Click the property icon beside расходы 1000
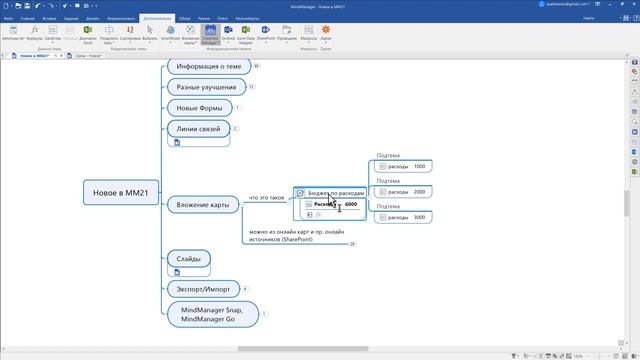 coord(382,167)
